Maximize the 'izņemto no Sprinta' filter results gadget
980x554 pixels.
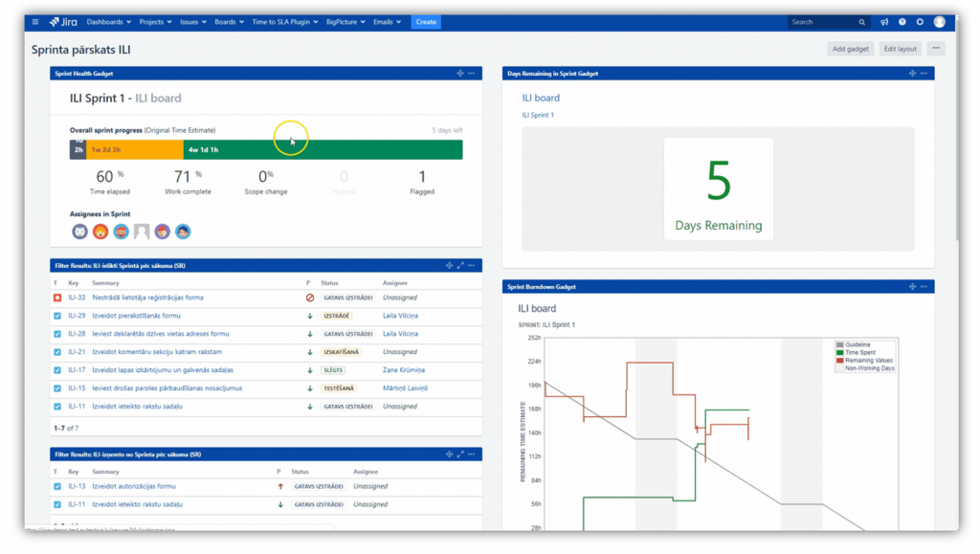pyautogui.click(x=460, y=454)
